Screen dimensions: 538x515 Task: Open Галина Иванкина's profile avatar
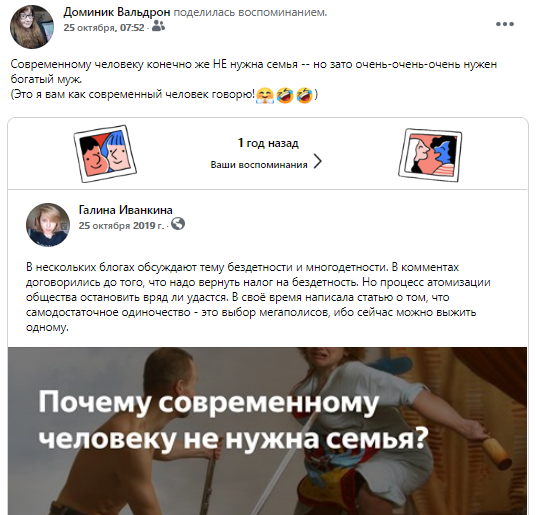tap(48, 225)
